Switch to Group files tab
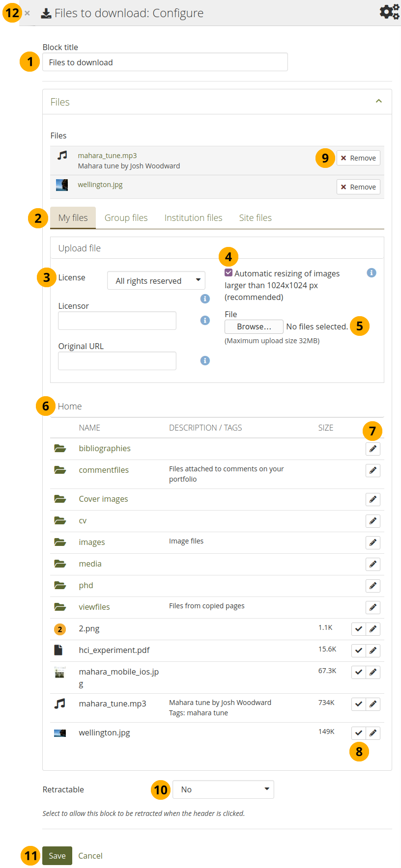 126,218
